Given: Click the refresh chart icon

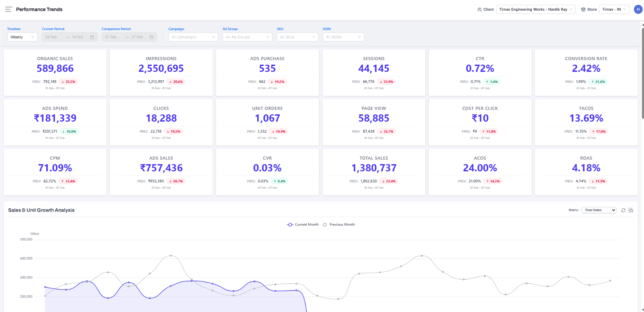Looking at the screenshot, I should click(623, 210).
